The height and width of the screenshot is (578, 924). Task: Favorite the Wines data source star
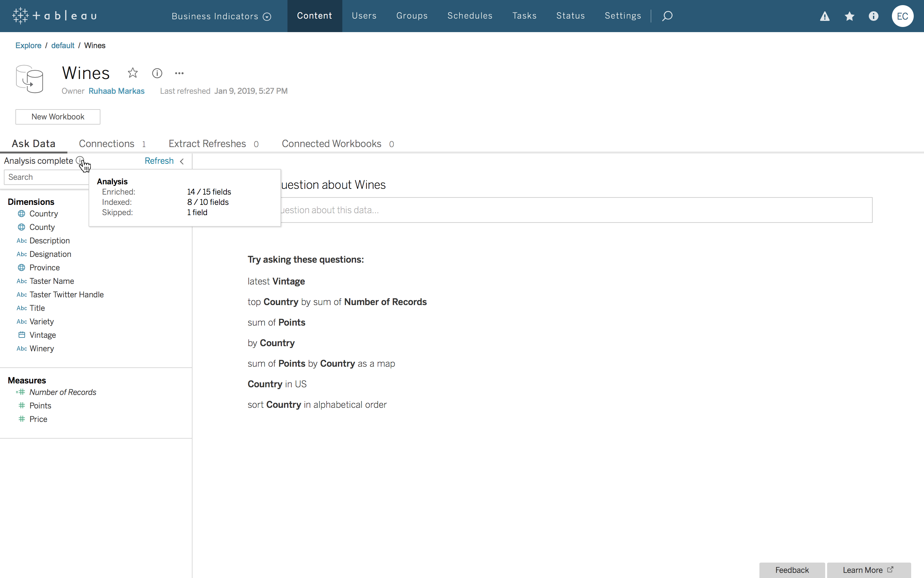[133, 73]
